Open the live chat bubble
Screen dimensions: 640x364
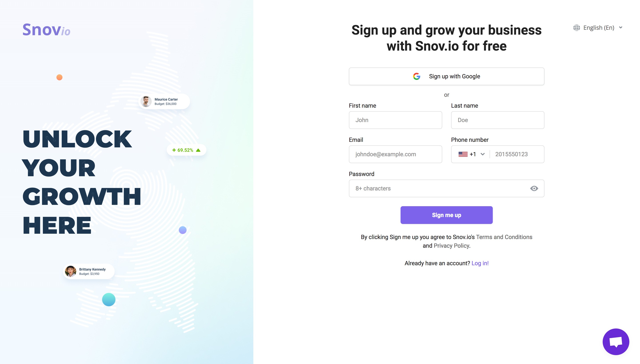coord(616,342)
